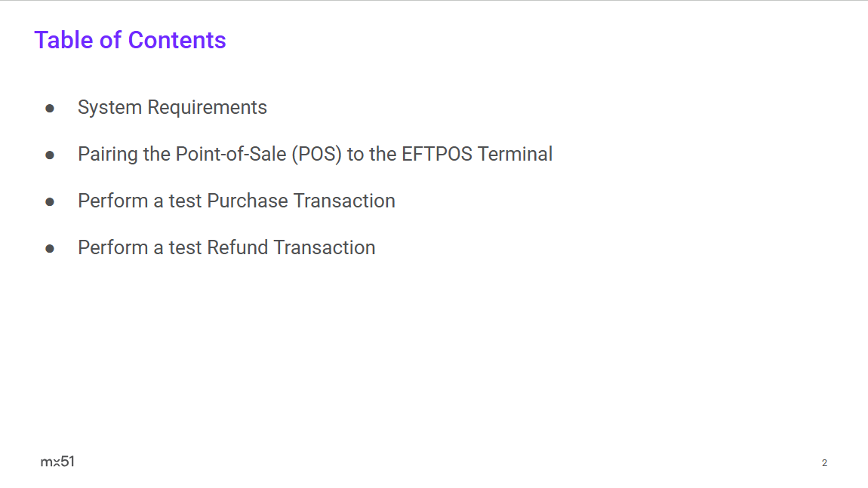The width and height of the screenshot is (868, 488).
Task: Click the mx51 logo in the footer
Action: tap(57, 462)
